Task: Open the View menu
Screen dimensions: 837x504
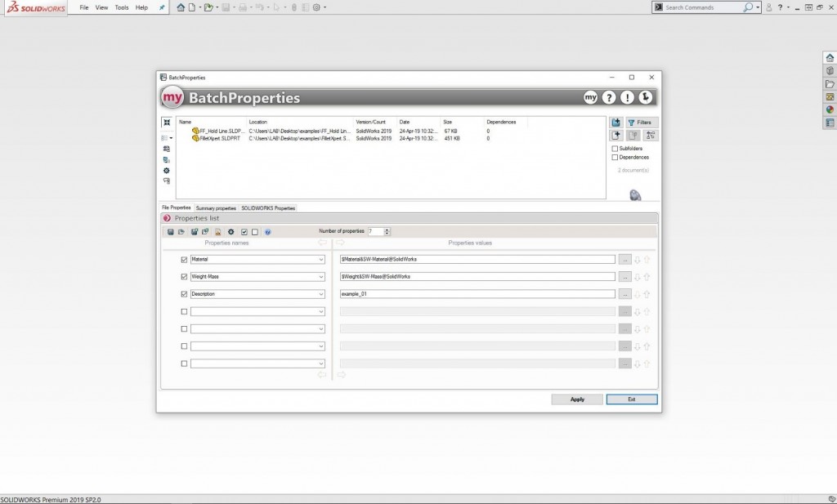Action: click(101, 7)
